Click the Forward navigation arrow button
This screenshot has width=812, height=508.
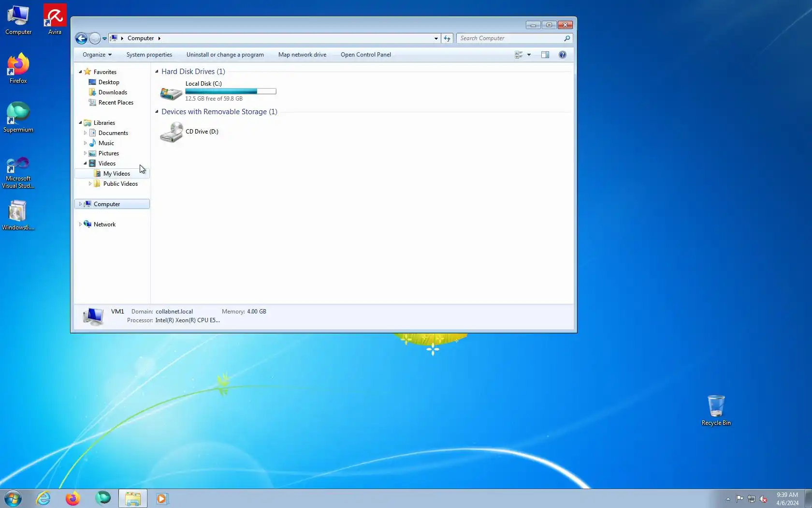point(95,38)
